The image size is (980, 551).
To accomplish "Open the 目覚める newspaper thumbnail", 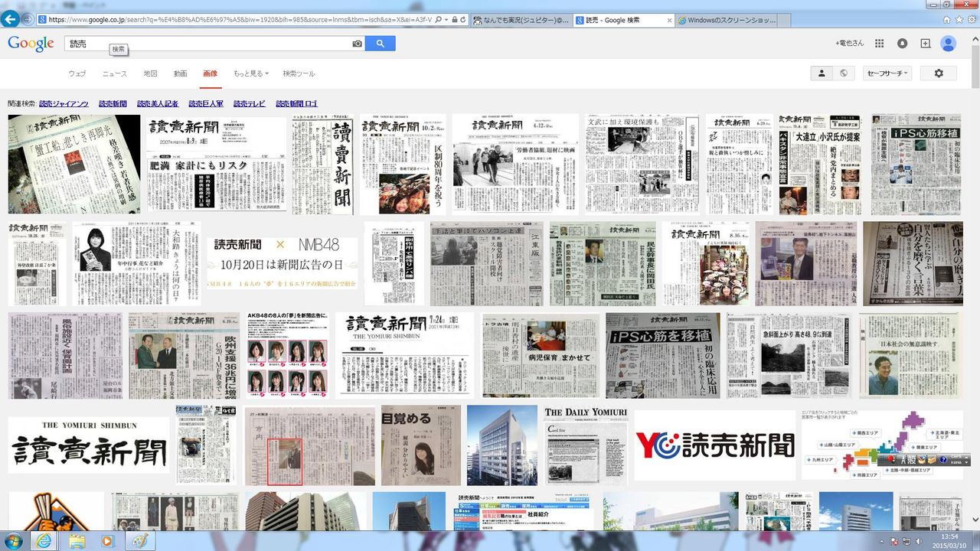I will point(420,445).
